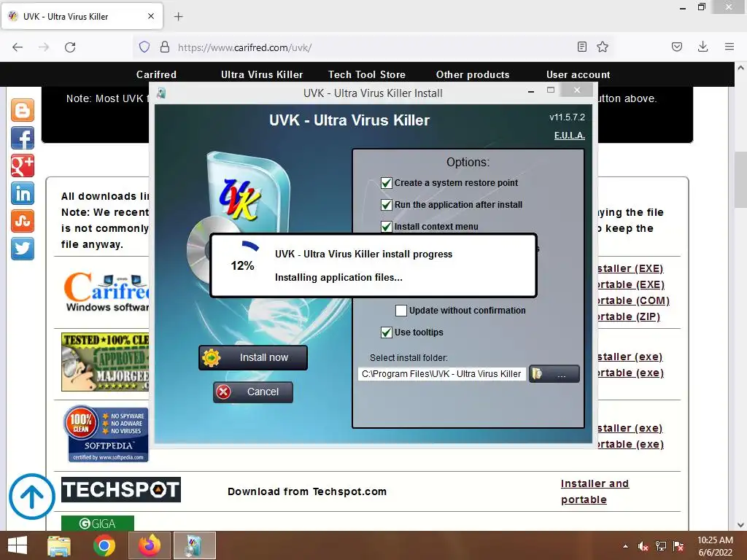Cancel the UVK installation
The image size is (747, 560).
click(253, 392)
